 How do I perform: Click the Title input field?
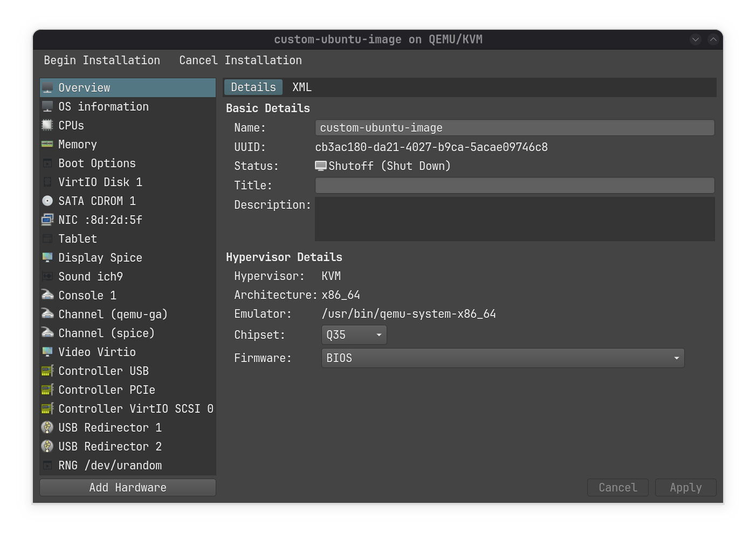coord(514,186)
